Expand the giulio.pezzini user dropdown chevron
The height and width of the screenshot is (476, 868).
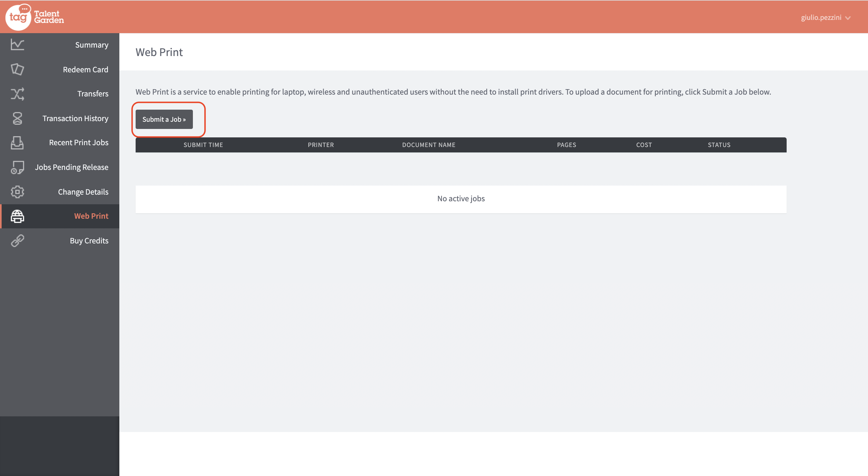[x=848, y=18]
